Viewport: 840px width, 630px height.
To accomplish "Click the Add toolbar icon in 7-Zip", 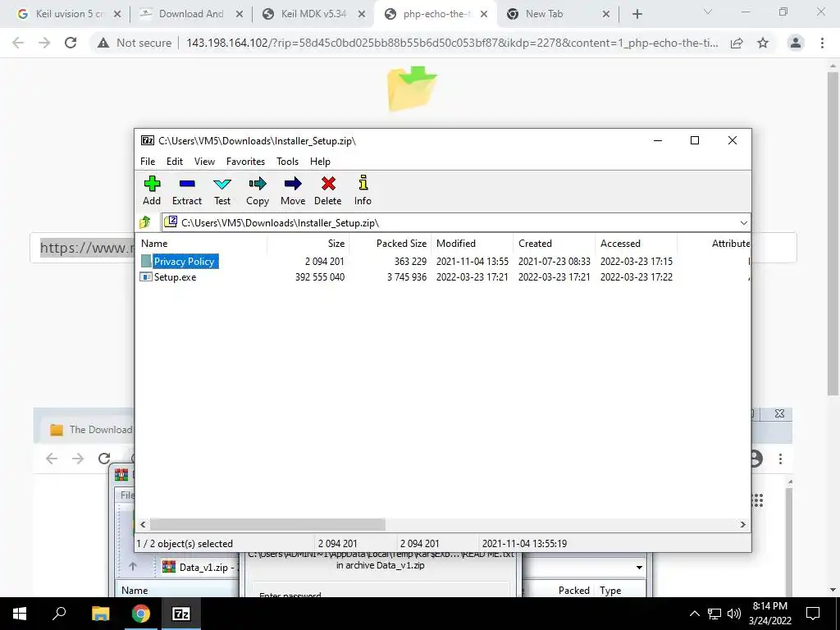I will pyautogui.click(x=152, y=184).
